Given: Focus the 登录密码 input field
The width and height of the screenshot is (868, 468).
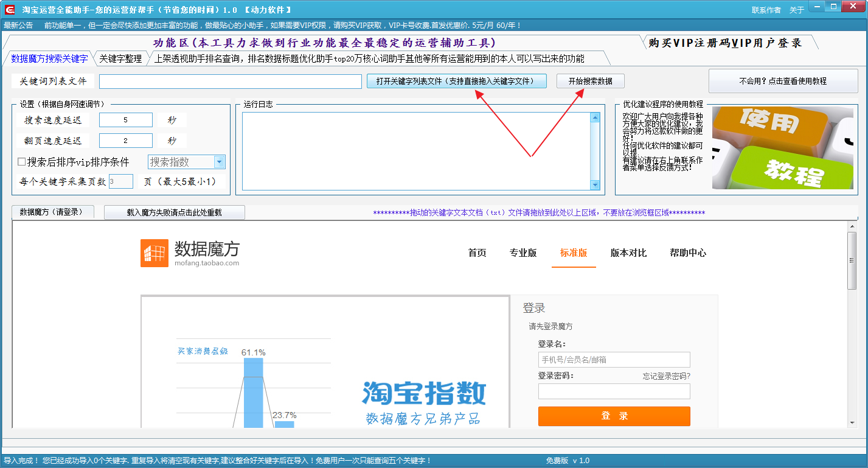Looking at the screenshot, I should pyautogui.click(x=614, y=391).
